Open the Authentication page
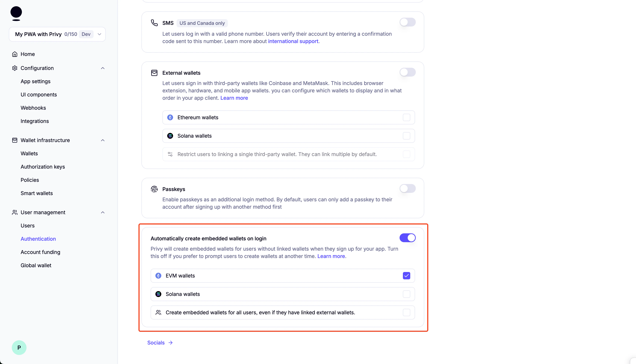Viewport: 636px width, 364px height. [38, 239]
